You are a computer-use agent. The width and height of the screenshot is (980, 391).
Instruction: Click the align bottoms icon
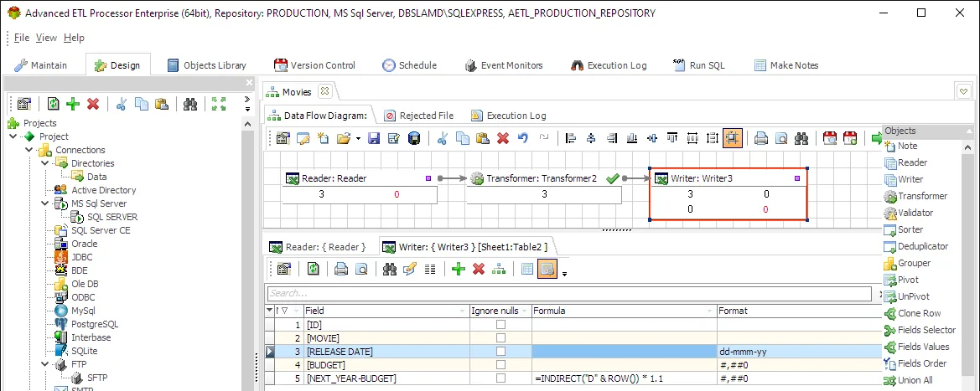(x=632, y=139)
